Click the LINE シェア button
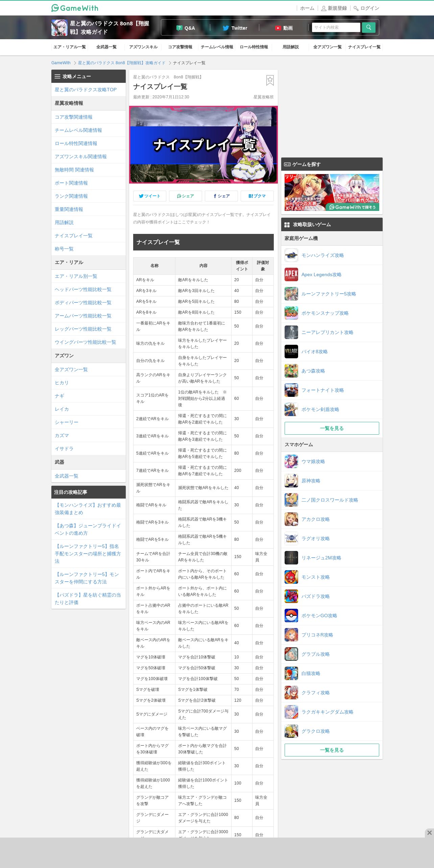The width and height of the screenshot is (434, 868). click(186, 196)
